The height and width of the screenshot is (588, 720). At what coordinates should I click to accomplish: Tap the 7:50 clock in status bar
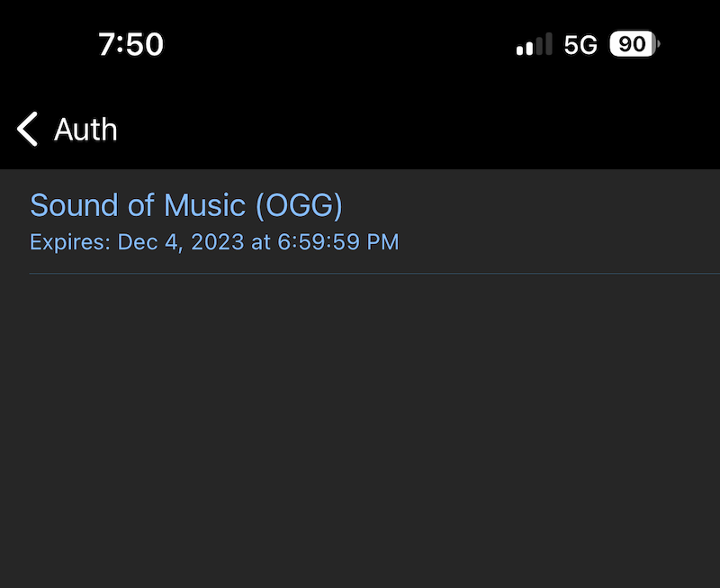point(130,44)
